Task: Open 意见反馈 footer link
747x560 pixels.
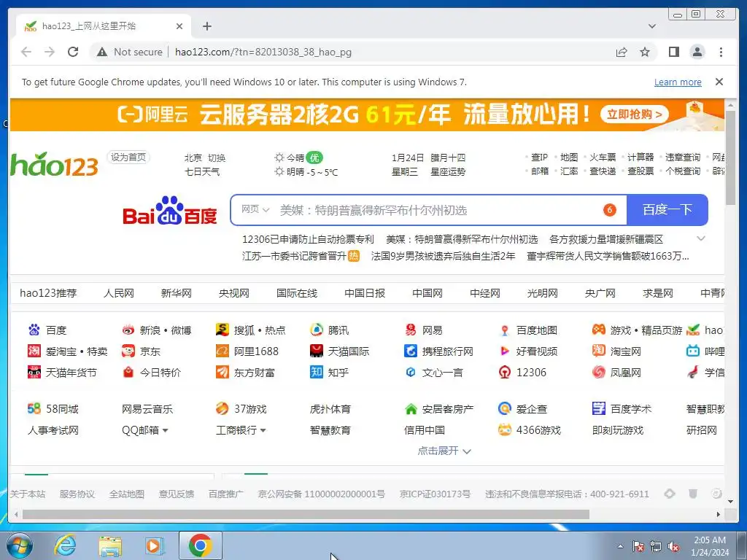Action: 177,494
